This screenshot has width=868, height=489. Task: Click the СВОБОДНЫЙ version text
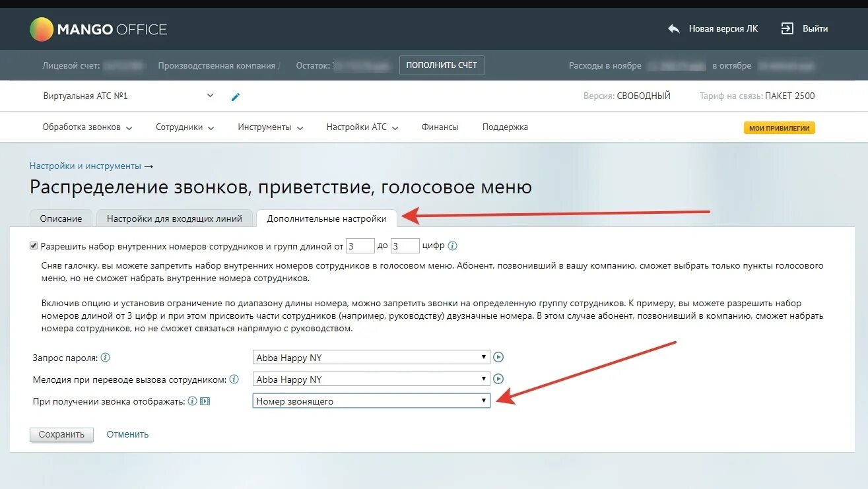[x=644, y=96]
